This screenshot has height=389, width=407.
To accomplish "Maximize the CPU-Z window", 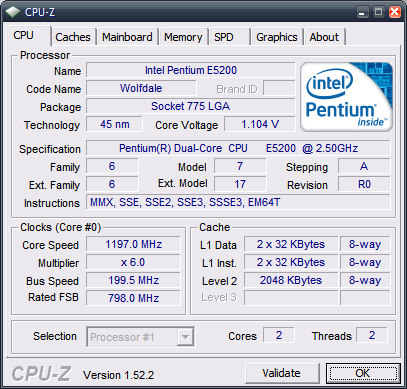I will click(378, 12).
